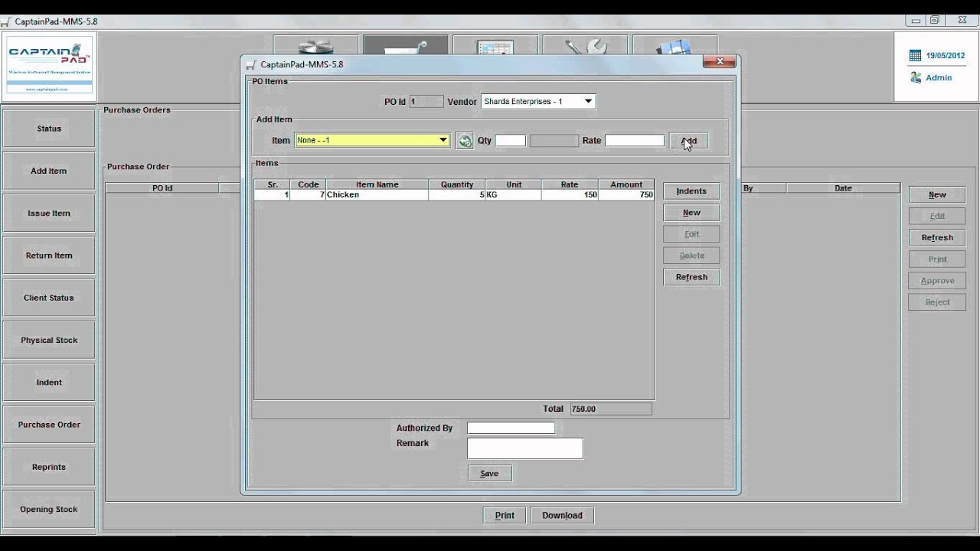The width and height of the screenshot is (980, 551).
Task: Click the Qty input field
Action: pos(511,140)
